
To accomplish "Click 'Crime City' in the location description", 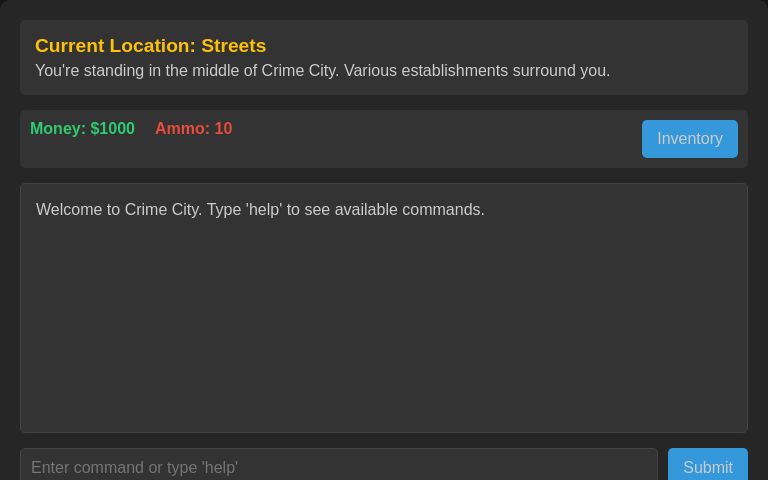I will tap(298, 71).
